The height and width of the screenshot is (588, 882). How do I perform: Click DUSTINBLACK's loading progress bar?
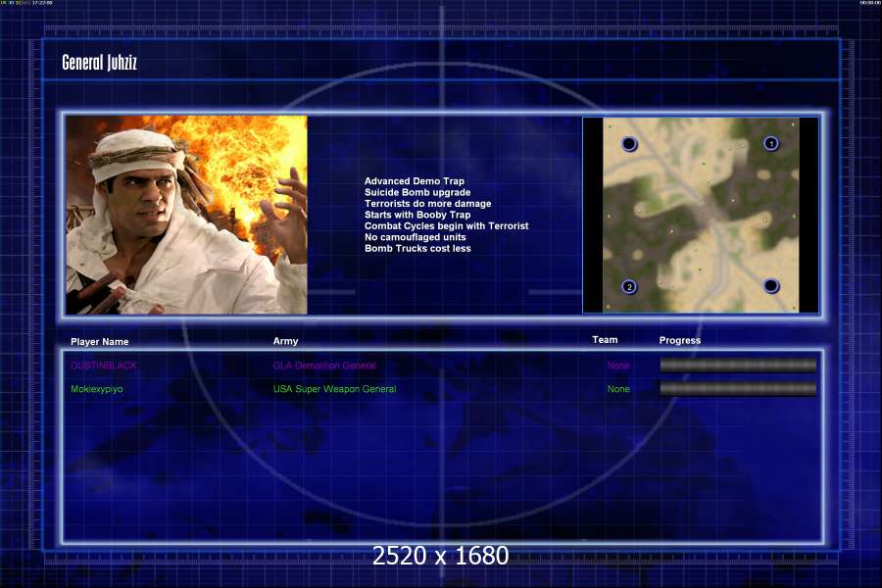738,366
